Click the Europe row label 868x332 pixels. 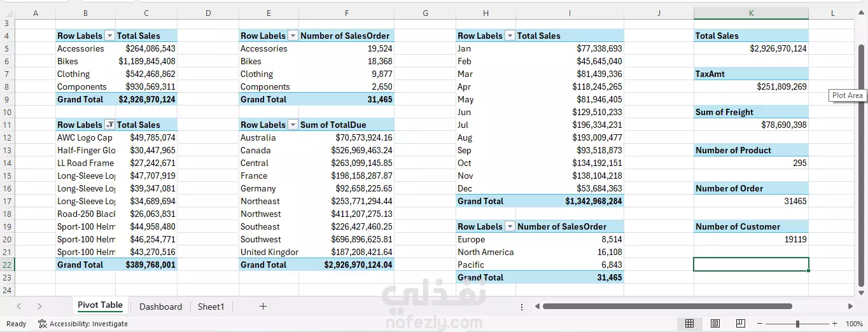pyautogui.click(x=471, y=239)
